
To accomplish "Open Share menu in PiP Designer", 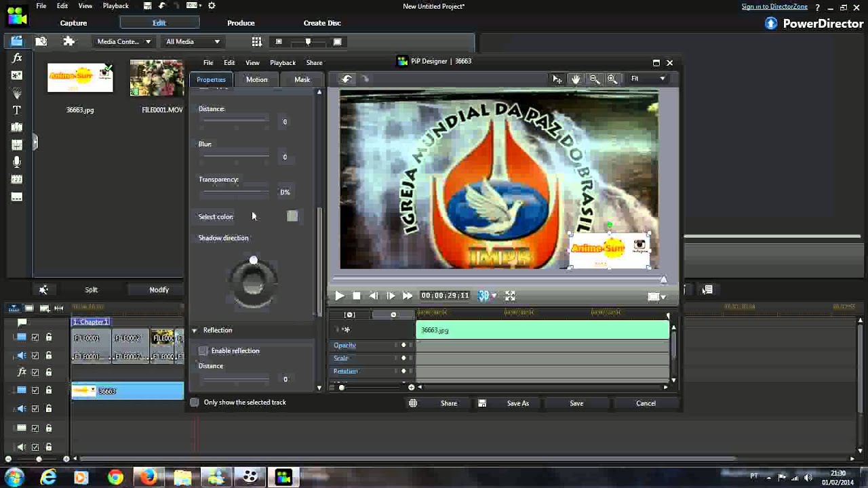I will click(314, 63).
